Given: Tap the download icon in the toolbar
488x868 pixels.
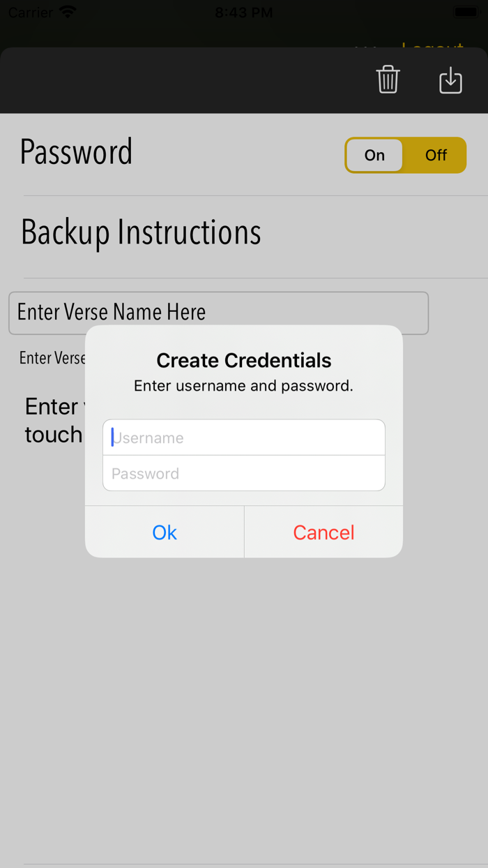Looking at the screenshot, I should pos(450,80).
